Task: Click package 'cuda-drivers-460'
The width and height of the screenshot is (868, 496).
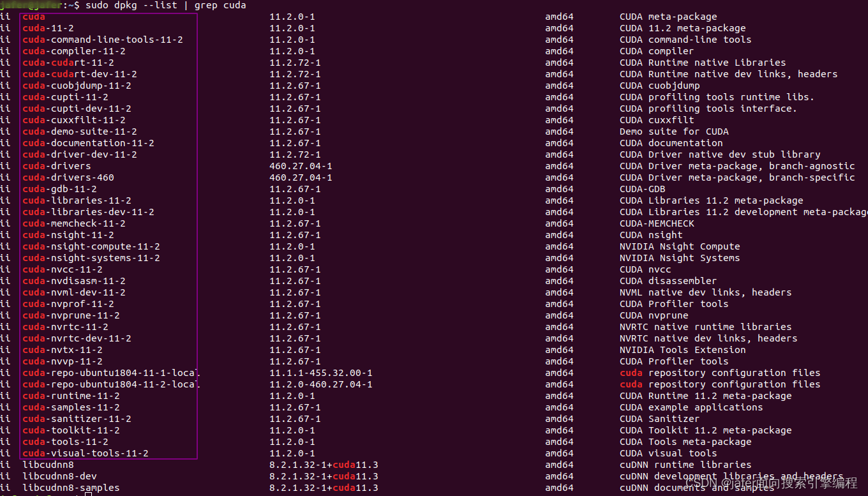Action: [68, 177]
